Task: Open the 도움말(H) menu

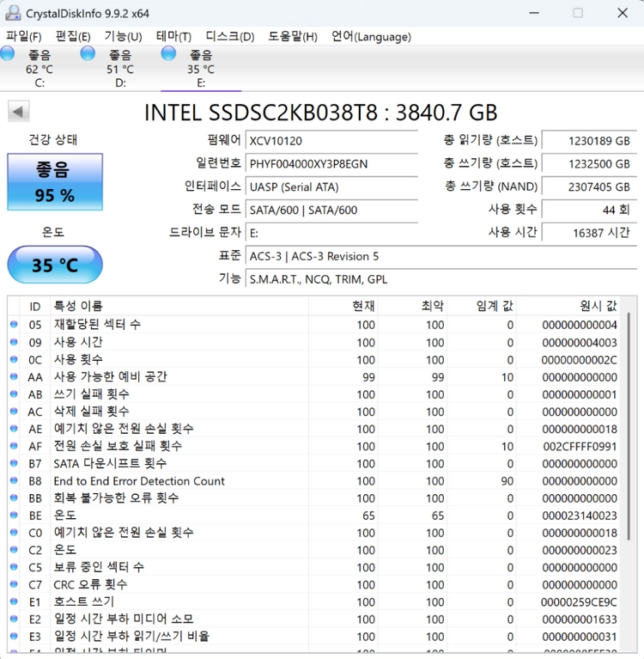Action: (293, 37)
